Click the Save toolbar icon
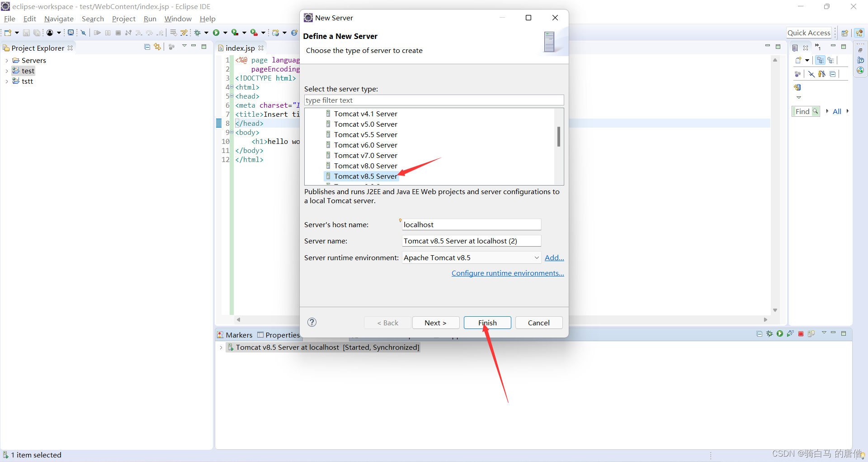 point(26,33)
